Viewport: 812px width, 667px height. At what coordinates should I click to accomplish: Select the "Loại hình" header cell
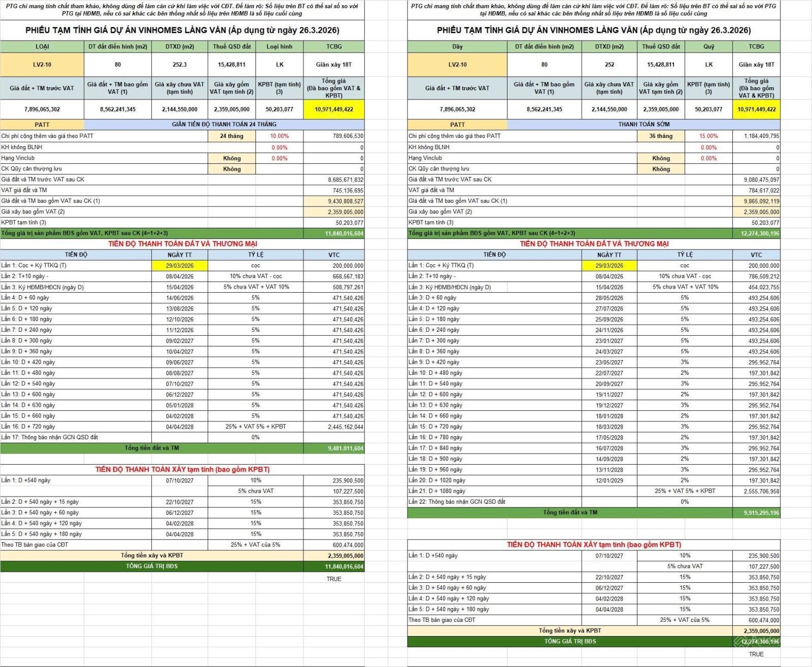[x=280, y=47]
